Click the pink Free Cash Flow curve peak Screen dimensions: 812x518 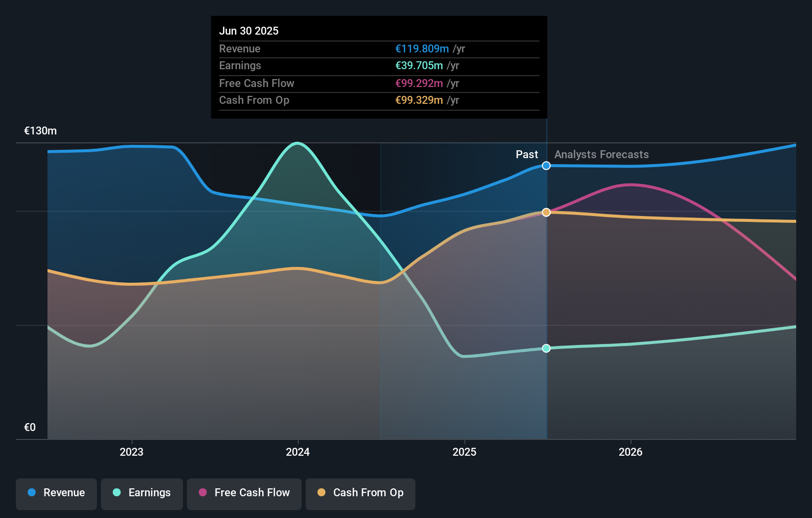pyautogui.click(x=630, y=185)
